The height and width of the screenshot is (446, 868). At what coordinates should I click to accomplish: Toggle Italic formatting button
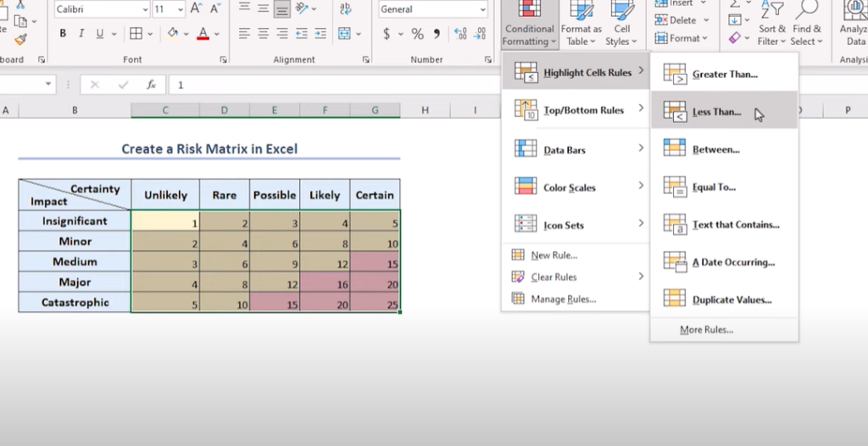point(81,34)
